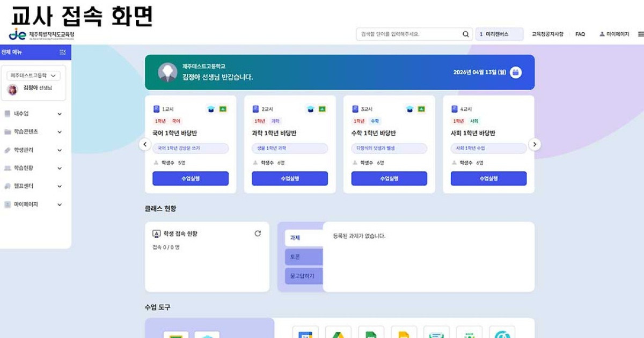The width and height of the screenshot is (644, 338).
Task: Refresh the 학생 접속 현황 panel
Action: tap(258, 233)
